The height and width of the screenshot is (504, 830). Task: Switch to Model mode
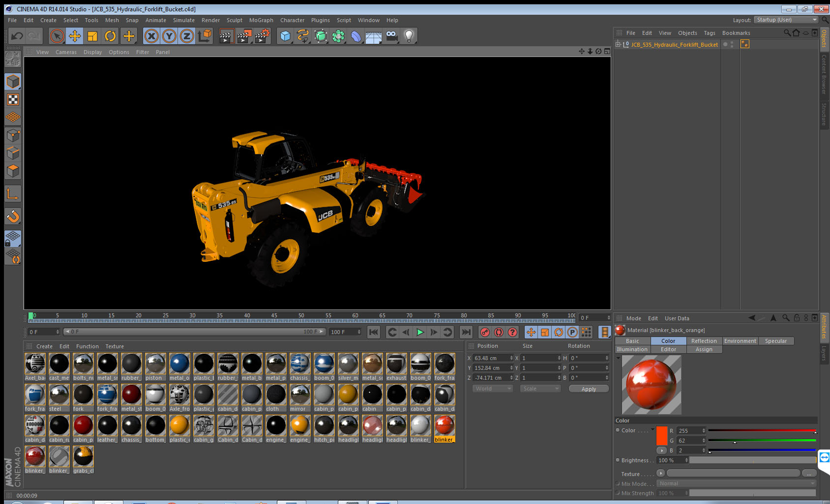point(13,82)
